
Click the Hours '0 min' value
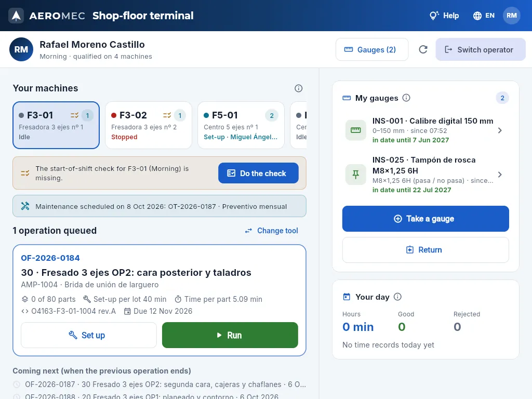(358, 327)
